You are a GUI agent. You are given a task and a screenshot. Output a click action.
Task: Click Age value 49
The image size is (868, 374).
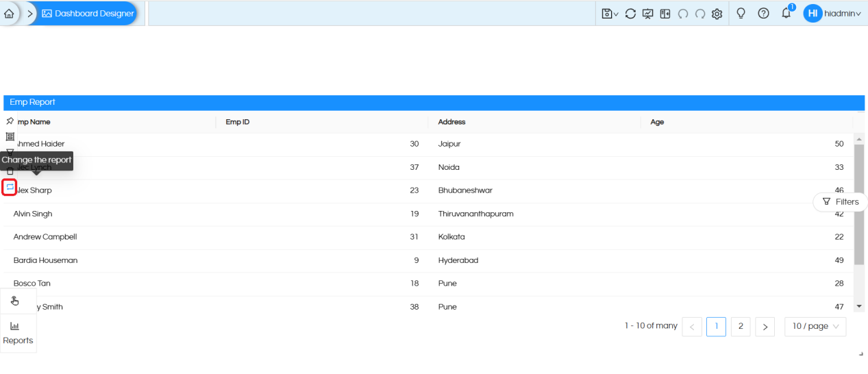tap(839, 260)
